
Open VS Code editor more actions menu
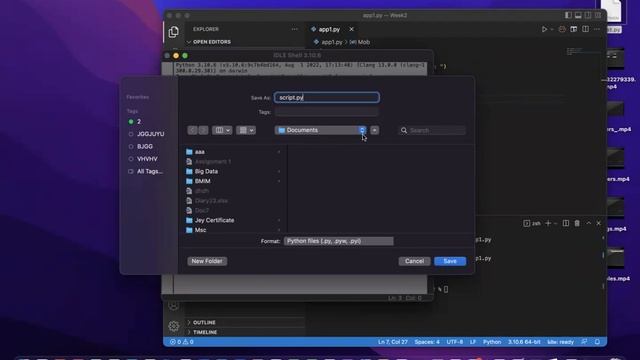[x=597, y=29]
